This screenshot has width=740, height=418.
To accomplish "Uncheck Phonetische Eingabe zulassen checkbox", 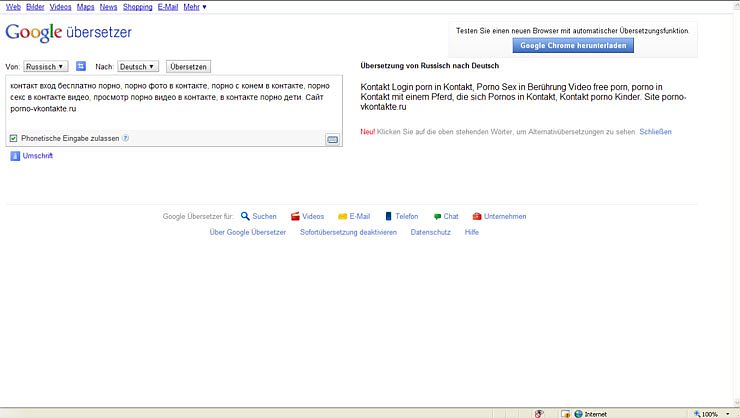I will tap(13, 138).
